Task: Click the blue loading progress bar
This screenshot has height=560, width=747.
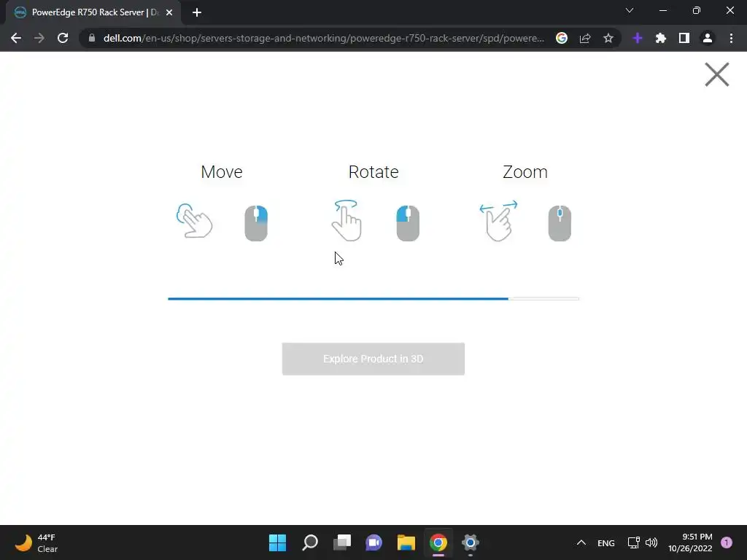Action: [x=373, y=298]
